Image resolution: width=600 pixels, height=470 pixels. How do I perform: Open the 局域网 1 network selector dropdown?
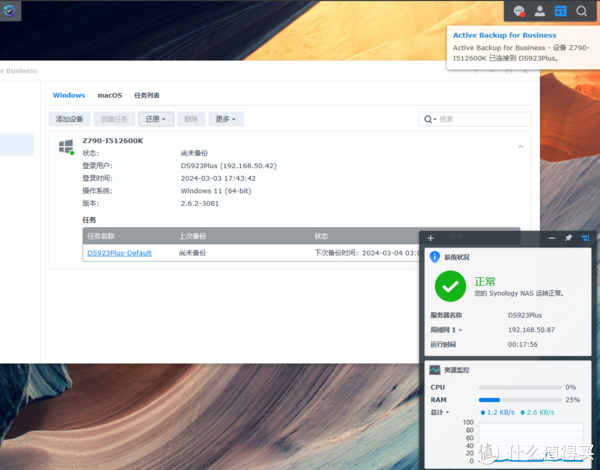tap(446, 330)
